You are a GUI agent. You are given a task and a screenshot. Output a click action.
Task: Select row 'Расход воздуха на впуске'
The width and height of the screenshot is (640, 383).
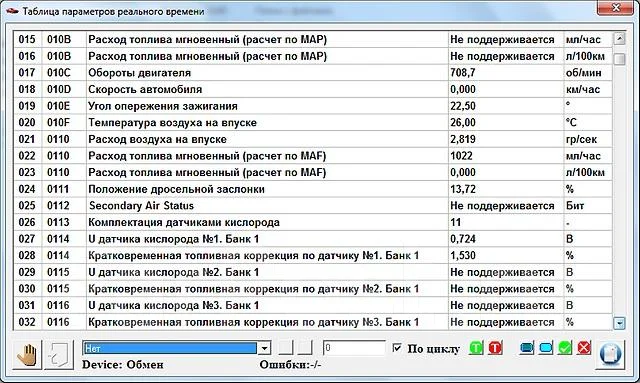313,139
